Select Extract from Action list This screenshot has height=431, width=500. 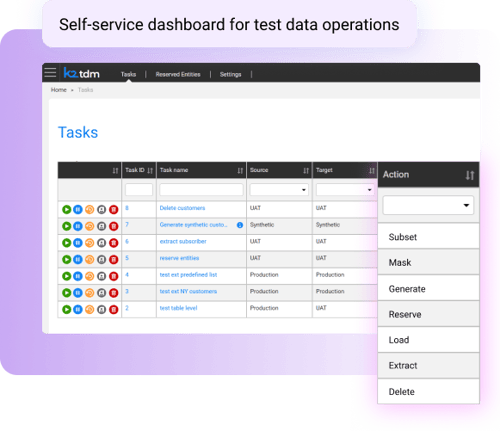click(x=428, y=365)
